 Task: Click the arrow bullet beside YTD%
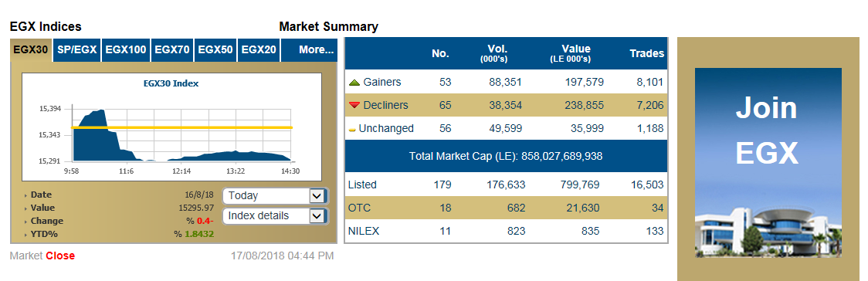[25, 235]
